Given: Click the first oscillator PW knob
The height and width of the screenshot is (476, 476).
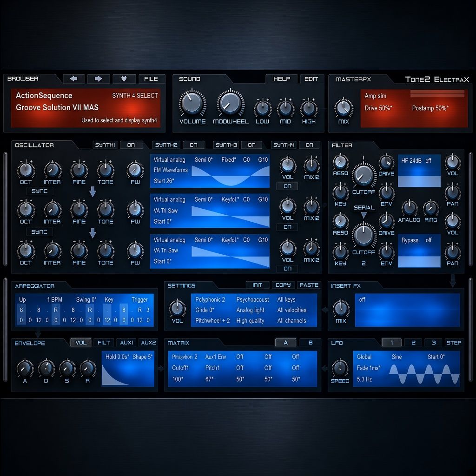Looking at the screenshot, I should (135, 170).
